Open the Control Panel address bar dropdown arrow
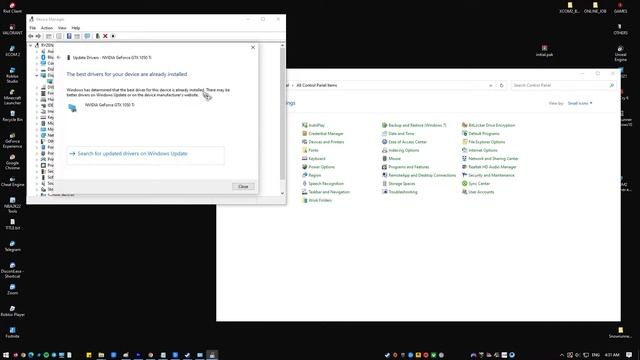 click(490, 85)
